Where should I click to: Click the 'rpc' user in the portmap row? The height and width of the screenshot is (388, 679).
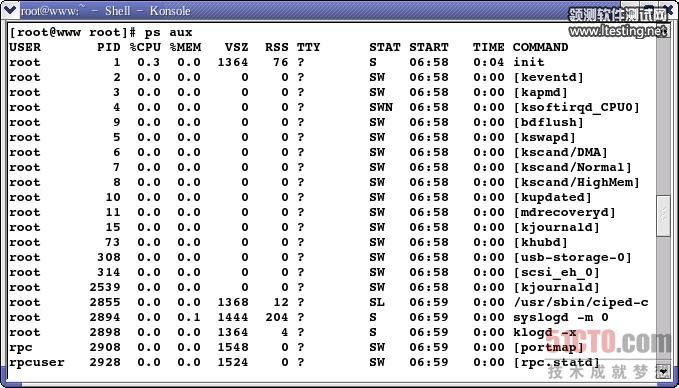point(21,348)
